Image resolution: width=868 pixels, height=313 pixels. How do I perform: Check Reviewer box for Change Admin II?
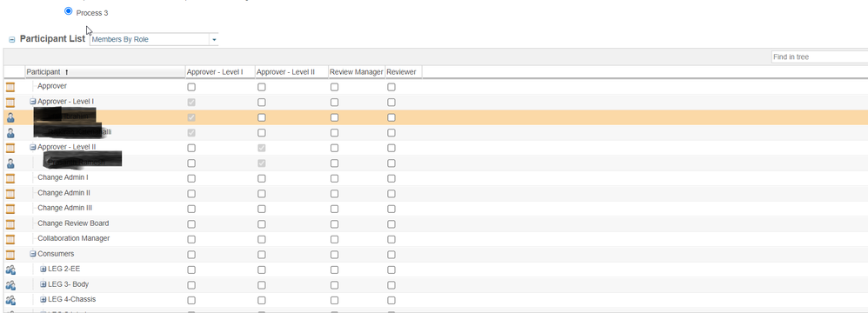point(391,194)
